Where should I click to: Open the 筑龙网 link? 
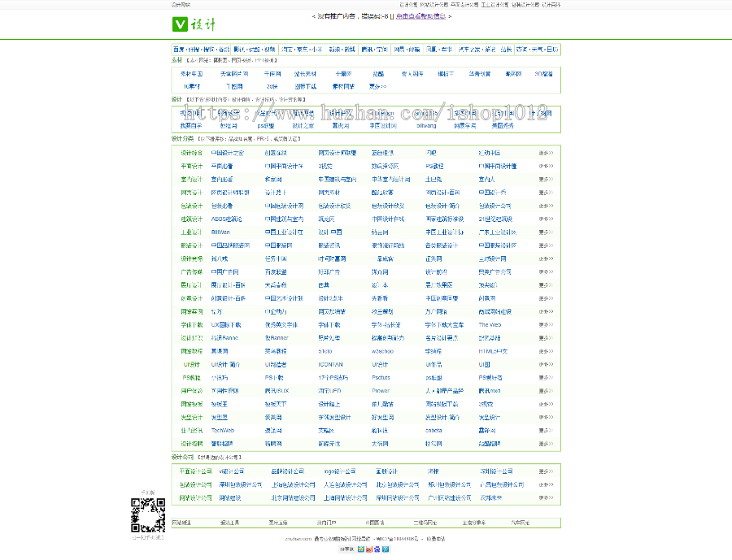click(326, 219)
